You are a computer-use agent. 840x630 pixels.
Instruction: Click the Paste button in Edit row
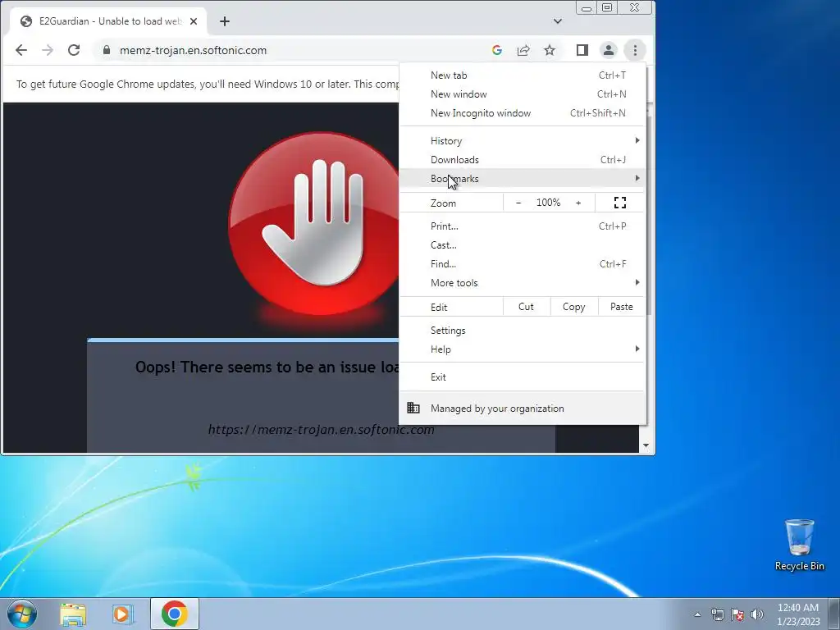click(622, 307)
